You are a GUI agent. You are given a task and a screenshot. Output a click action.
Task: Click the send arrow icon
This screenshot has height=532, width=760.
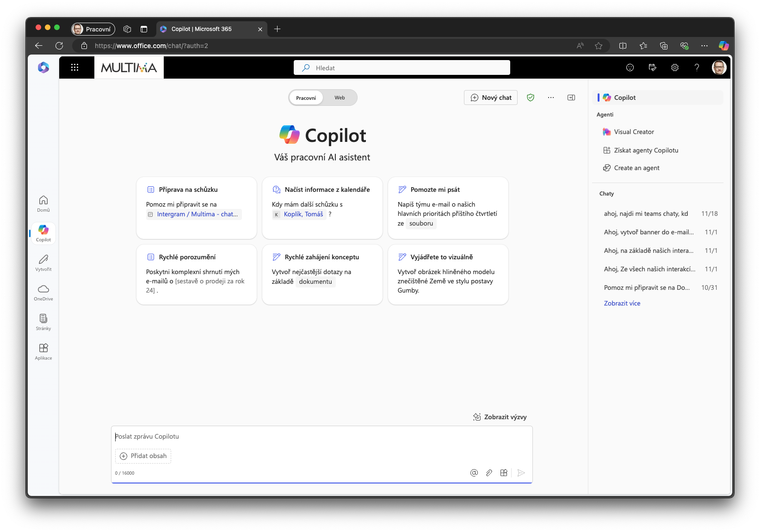(x=521, y=473)
